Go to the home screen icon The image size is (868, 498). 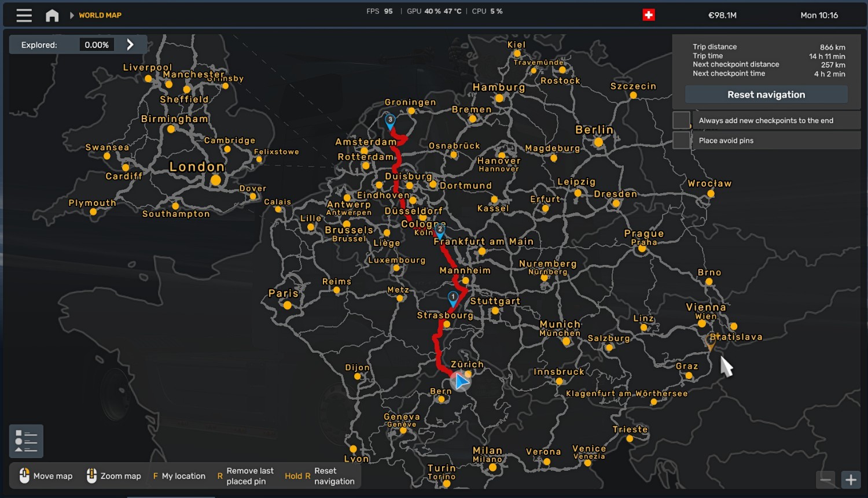pyautogui.click(x=52, y=15)
